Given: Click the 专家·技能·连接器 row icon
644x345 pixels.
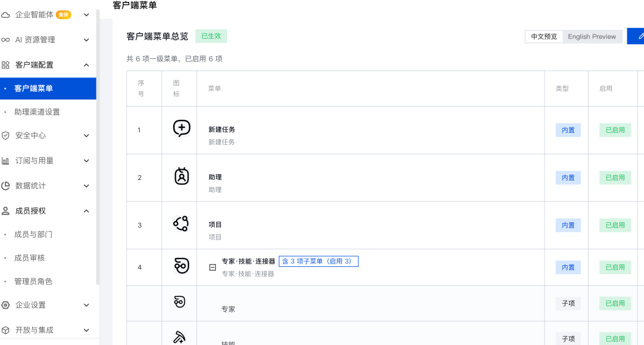Looking at the screenshot, I should click(x=181, y=266).
